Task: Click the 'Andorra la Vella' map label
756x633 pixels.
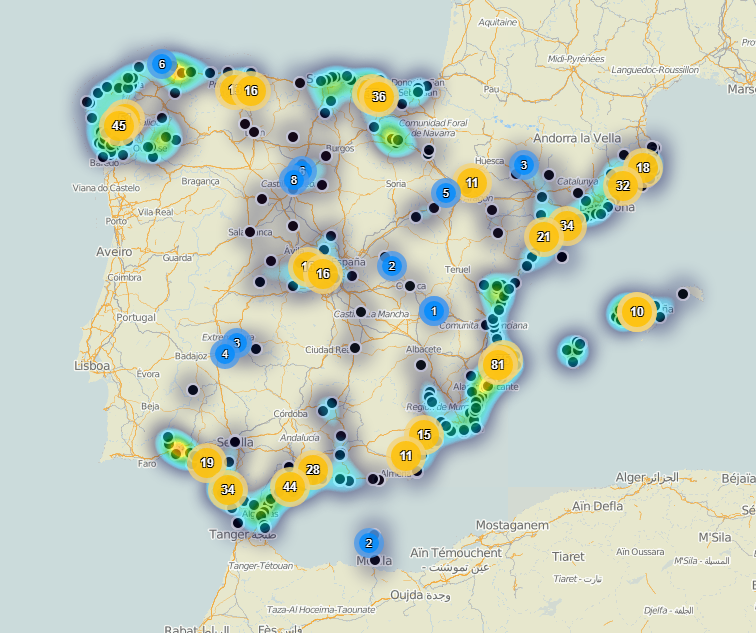Action: pyautogui.click(x=577, y=138)
